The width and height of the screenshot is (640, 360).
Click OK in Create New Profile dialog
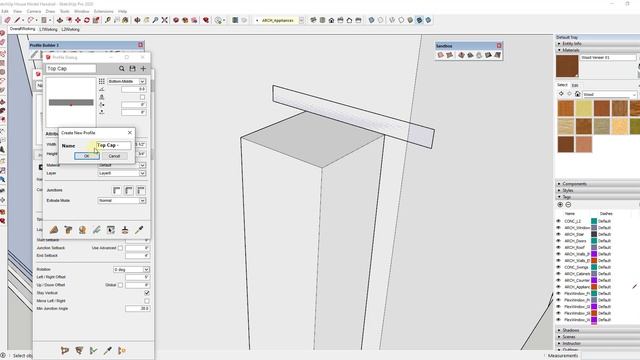point(87,156)
